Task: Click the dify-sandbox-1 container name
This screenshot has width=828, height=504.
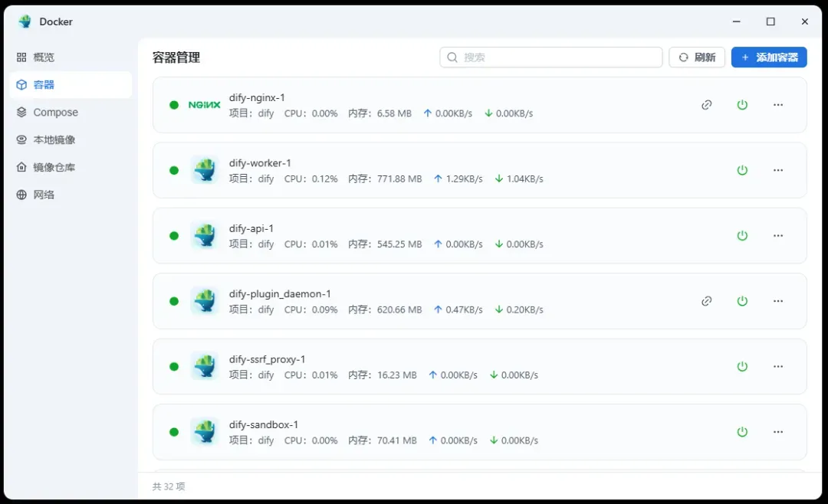Action: 264,425
